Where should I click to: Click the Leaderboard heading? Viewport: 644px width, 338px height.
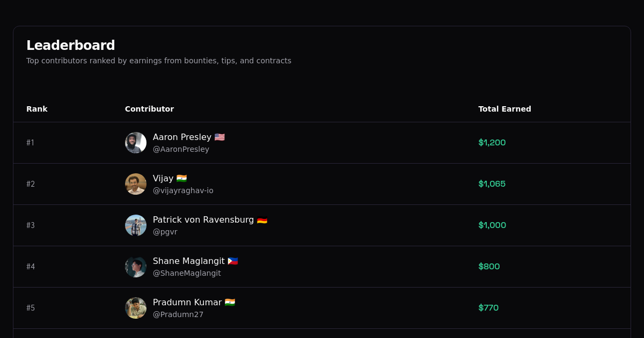71,46
